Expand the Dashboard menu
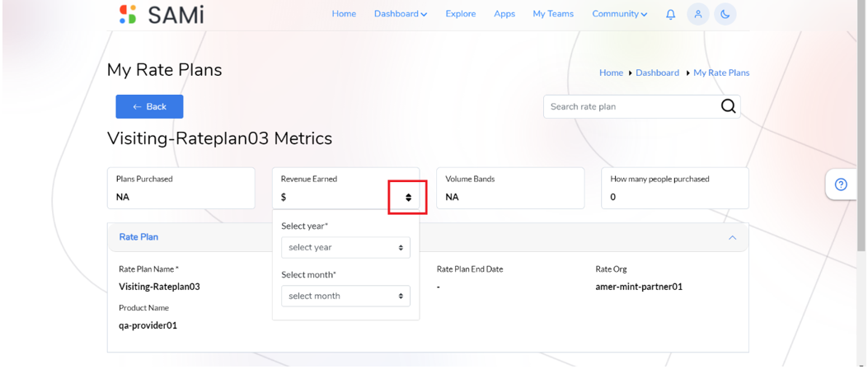Image resolution: width=868 pixels, height=369 pixels. (401, 14)
